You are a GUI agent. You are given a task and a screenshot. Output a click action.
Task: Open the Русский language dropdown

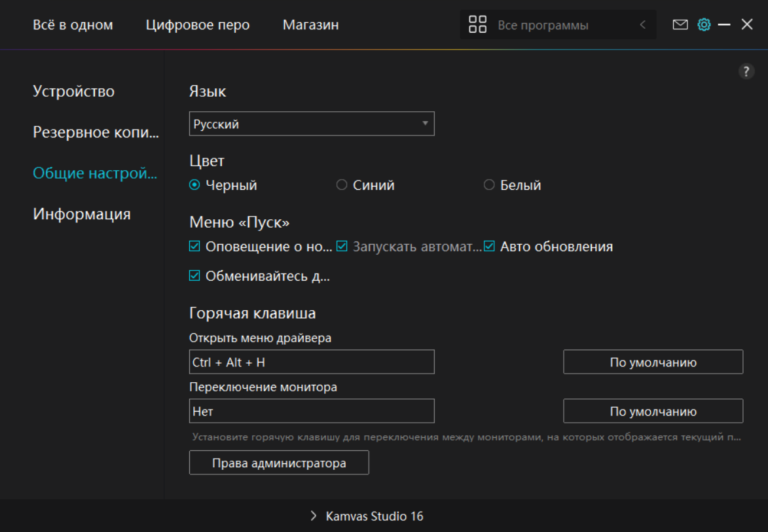click(312, 124)
